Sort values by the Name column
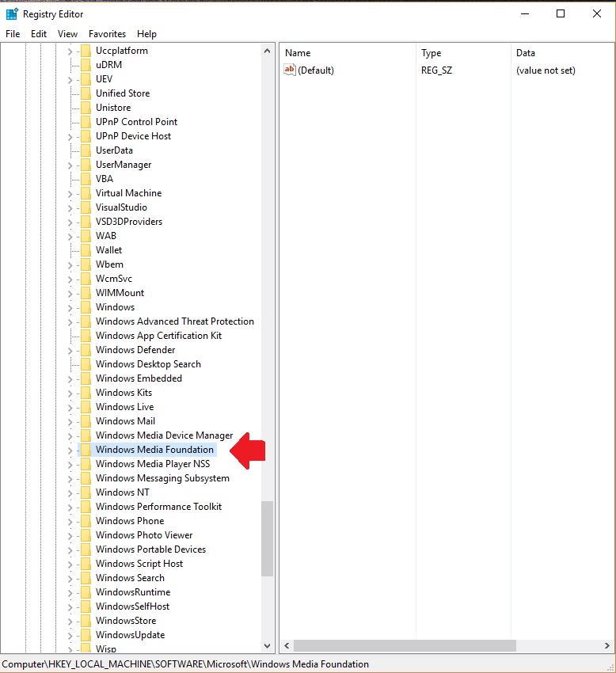The height and width of the screenshot is (673, 616). (348, 53)
